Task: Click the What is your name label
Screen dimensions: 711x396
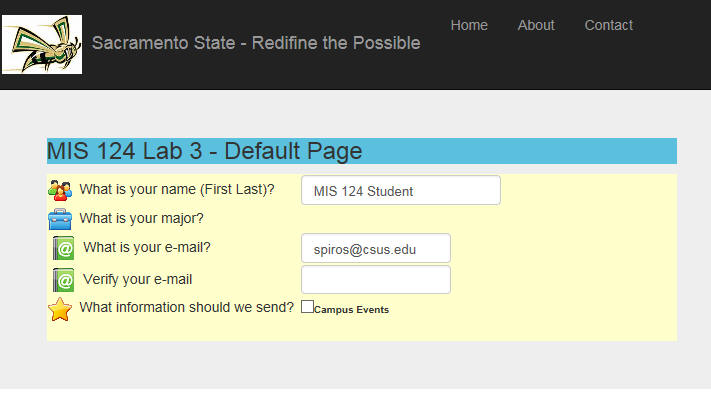Action: coord(177,190)
